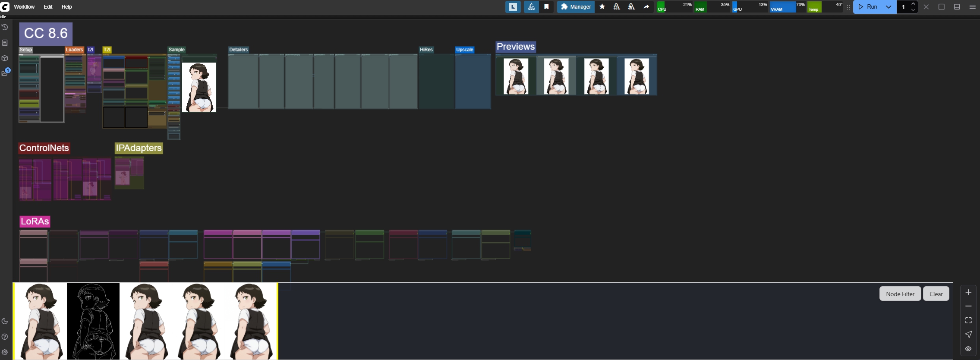Screen dimensions: 980x360
Task: Select the Upscale group label
Action: [465, 50]
